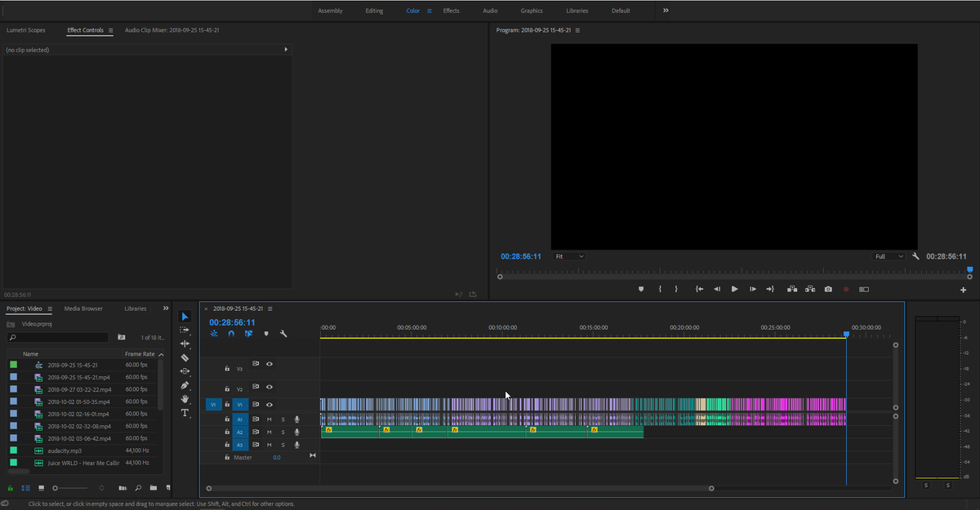Open the Program monitor panel menu
Viewport: 980px width, 510px height.
point(577,30)
